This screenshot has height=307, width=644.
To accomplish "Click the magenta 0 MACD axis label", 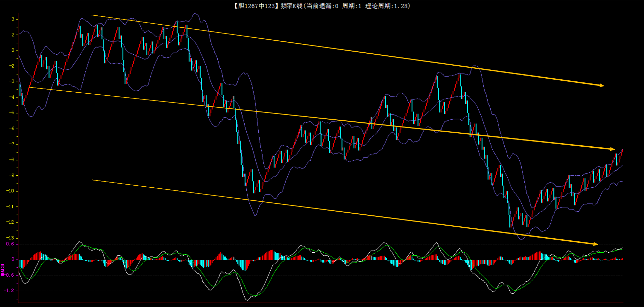I will point(13,259).
